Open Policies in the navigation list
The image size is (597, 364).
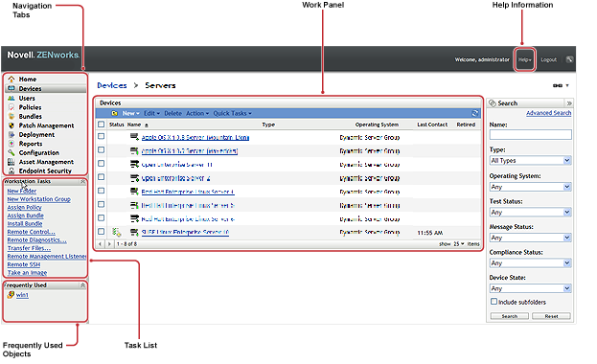pyautogui.click(x=30, y=107)
